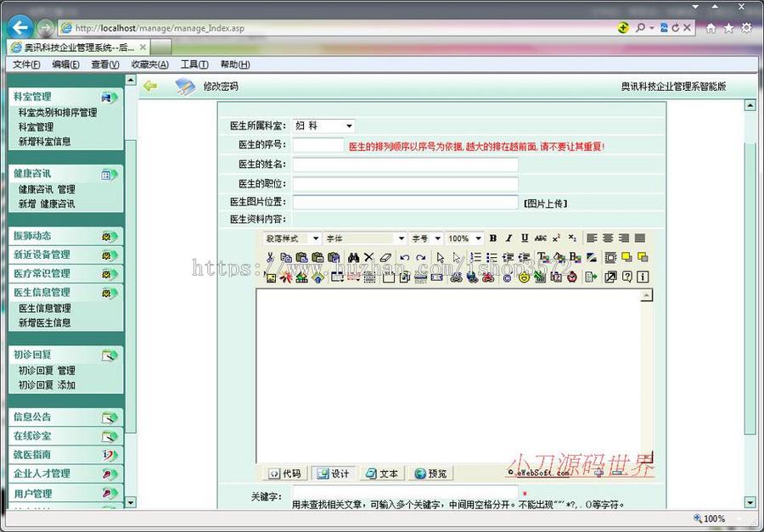Click the find icon (binoculars) in the editor
Image resolution: width=764 pixels, height=532 pixels.
click(x=353, y=257)
